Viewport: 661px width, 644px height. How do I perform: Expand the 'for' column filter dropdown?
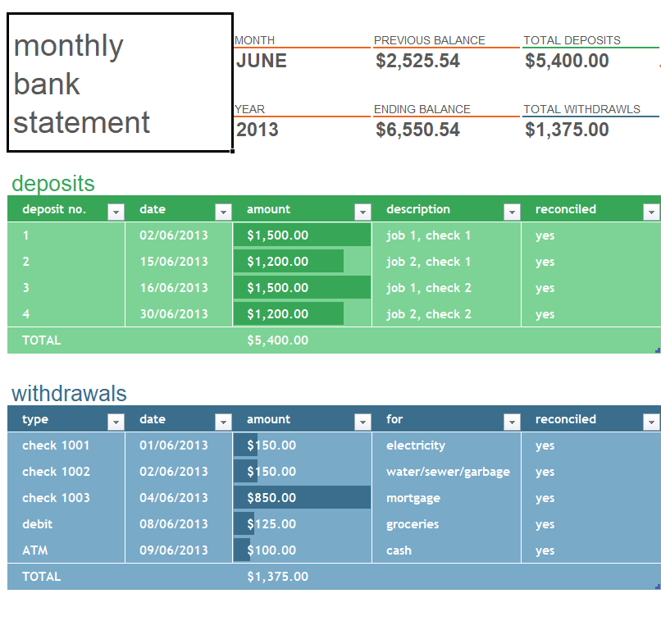click(512, 422)
